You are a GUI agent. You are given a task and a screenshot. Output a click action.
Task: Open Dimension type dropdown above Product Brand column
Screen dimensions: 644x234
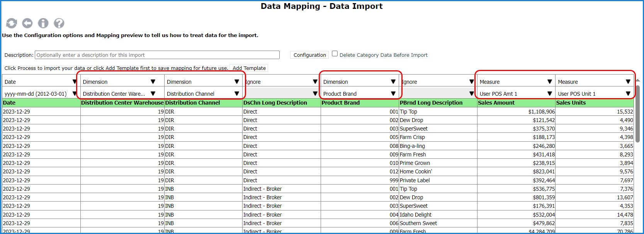(359, 81)
